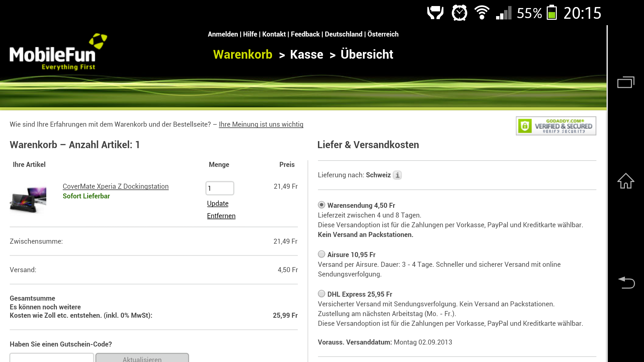
Task: Tap the Sofort Lieferbar status text
Action: (x=86, y=196)
